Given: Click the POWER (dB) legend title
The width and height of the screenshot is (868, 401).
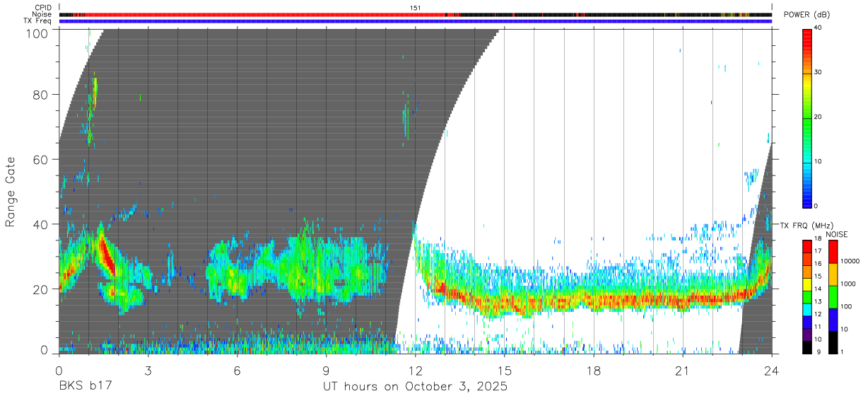Looking at the screenshot, I should (x=807, y=15).
